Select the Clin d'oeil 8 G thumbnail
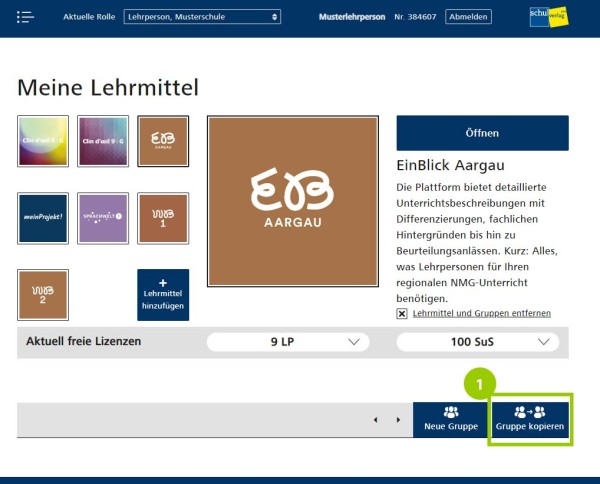 43,141
